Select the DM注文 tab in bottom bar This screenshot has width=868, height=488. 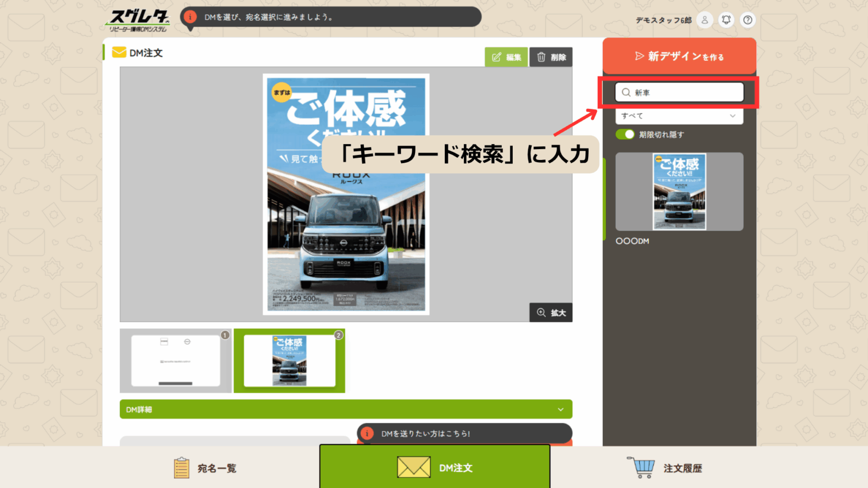click(435, 467)
